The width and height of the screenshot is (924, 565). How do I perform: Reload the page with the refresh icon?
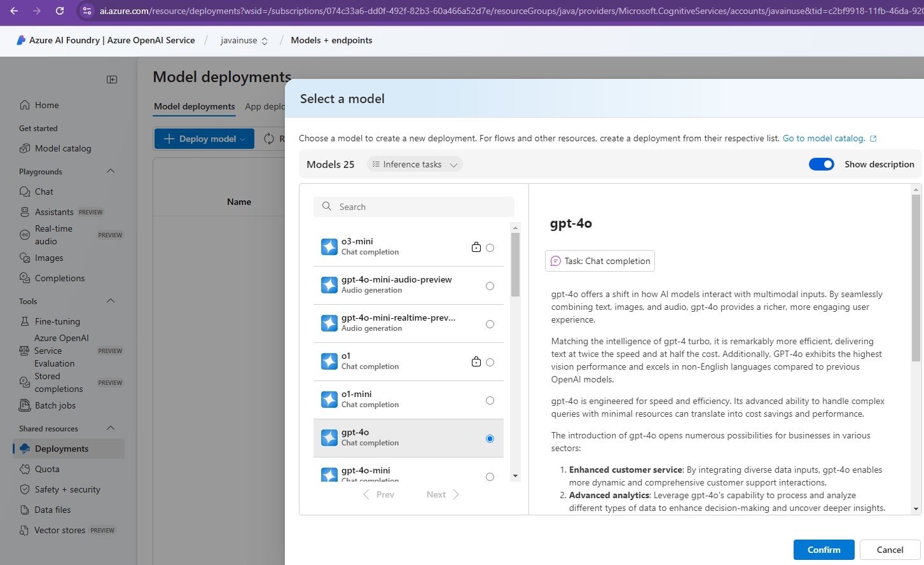click(x=59, y=11)
